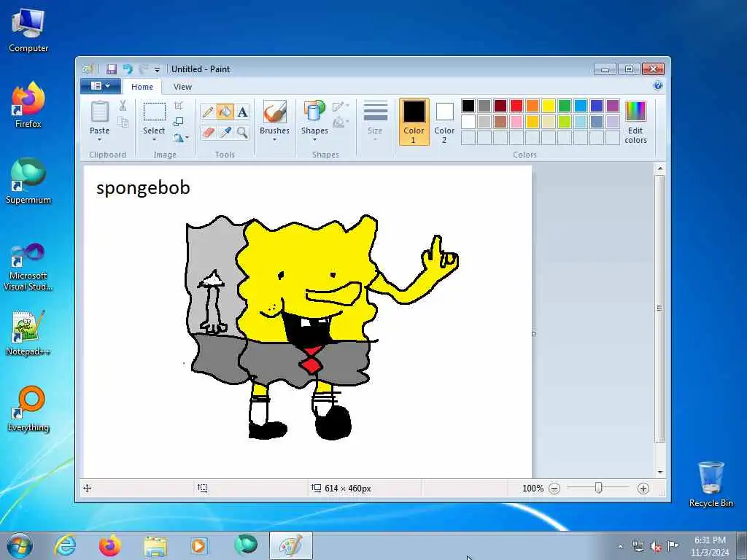This screenshot has height=560, width=747.
Task: Click the Microsoft Visual Studio desktop shortcut
Action: pyautogui.click(x=28, y=267)
